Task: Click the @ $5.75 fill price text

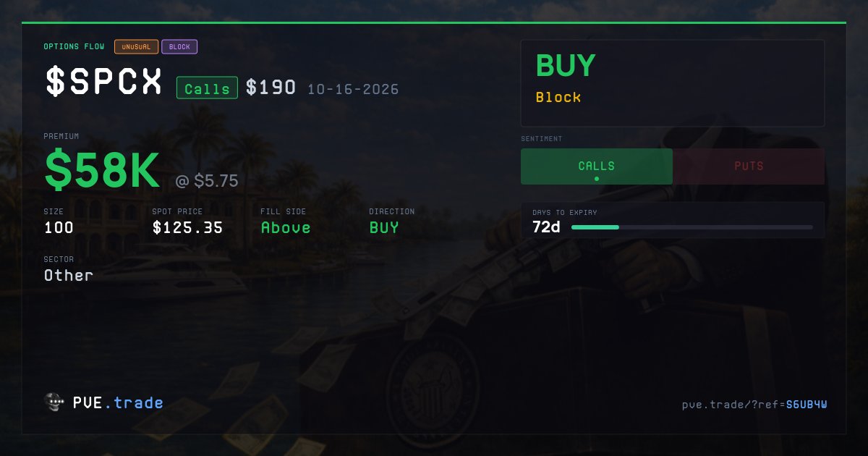Action: point(207,181)
